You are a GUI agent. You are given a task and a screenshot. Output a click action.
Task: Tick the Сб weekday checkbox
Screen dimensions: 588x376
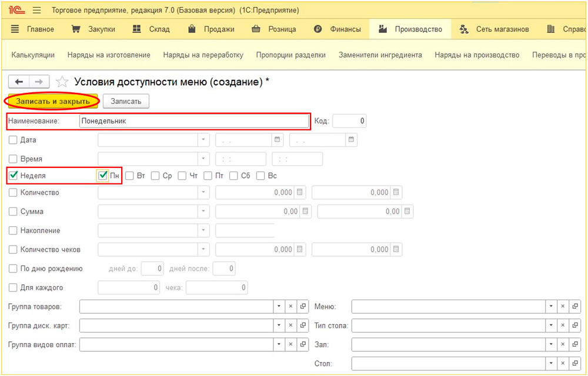tap(233, 176)
